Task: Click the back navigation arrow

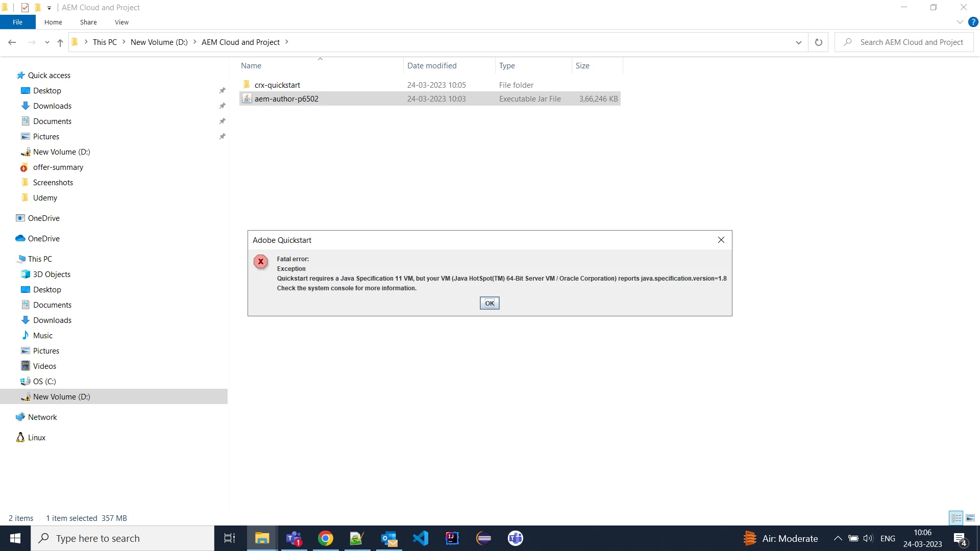Action: [x=12, y=42]
